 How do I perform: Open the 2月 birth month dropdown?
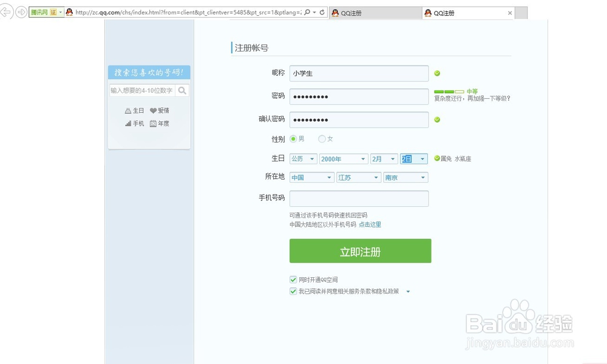[x=384, y=159]
